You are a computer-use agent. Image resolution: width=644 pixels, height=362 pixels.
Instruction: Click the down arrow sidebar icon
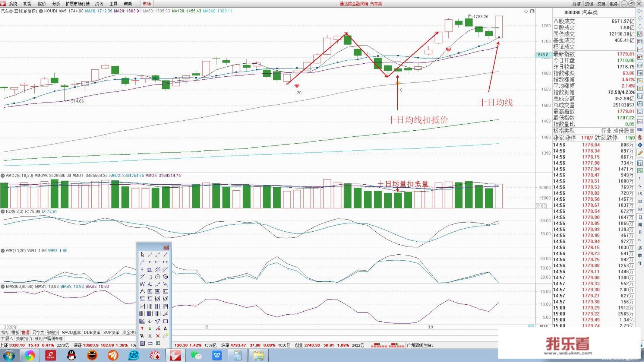pos(640,26)
